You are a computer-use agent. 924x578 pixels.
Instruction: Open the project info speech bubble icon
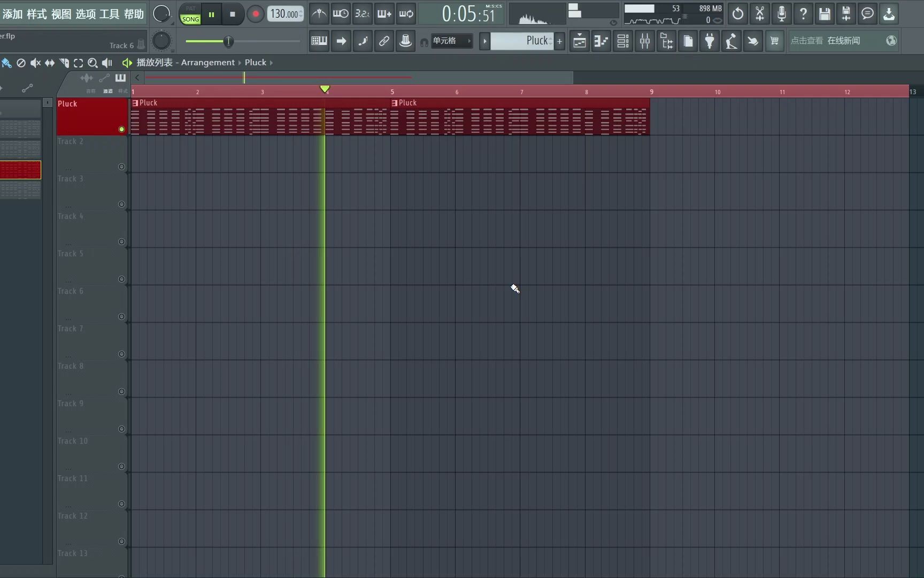coord(867,14)
